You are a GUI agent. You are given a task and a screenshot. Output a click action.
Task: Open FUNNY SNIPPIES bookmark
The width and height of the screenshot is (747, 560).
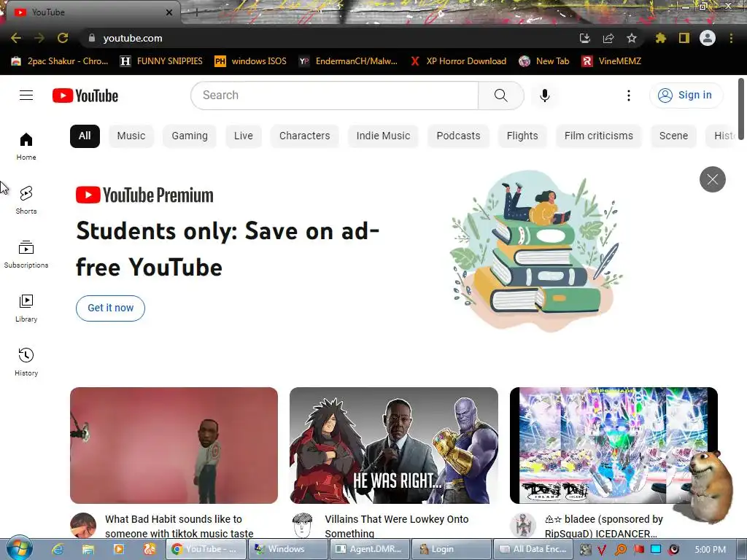coord(161,61)
